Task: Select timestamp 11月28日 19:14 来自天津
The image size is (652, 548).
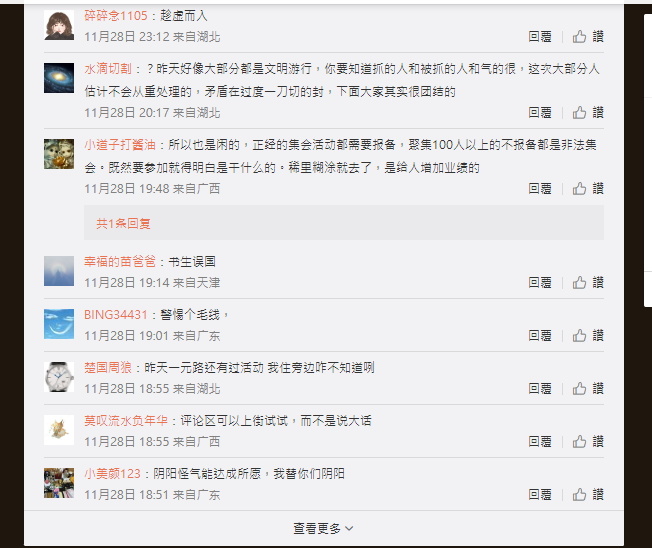Action: point(152,283)
